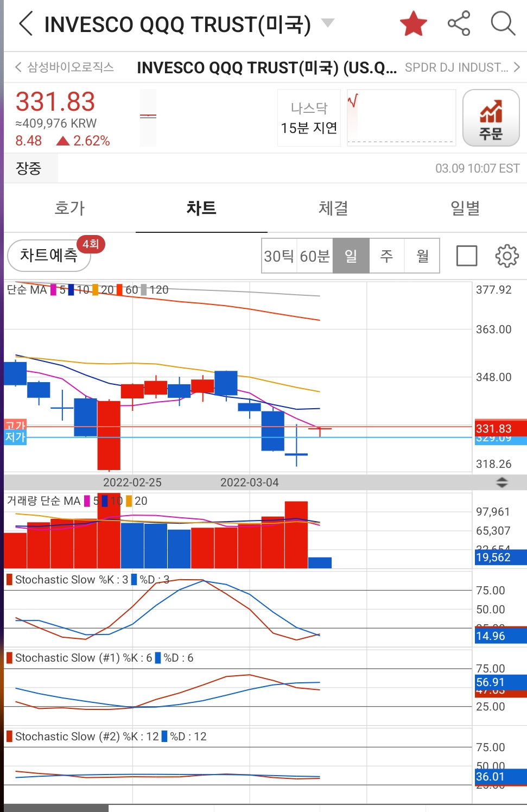
Task: Select the 60분 chart interval
Action: pos(315,256)
